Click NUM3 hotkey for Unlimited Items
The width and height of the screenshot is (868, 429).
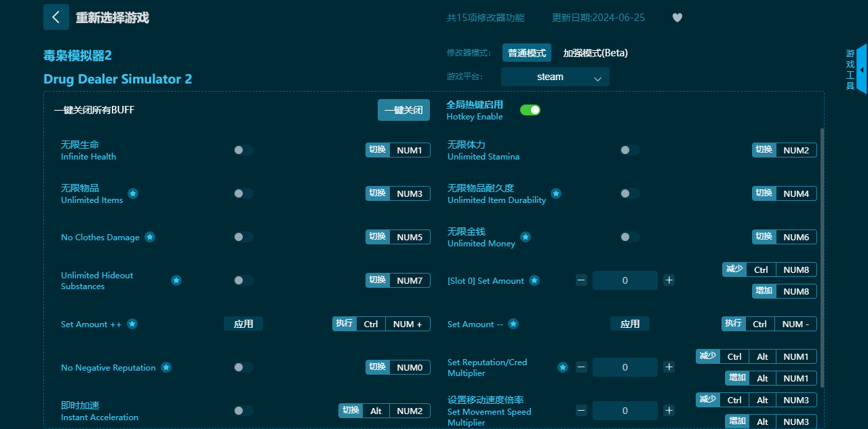pyautogui.click(x=398, y=193)
